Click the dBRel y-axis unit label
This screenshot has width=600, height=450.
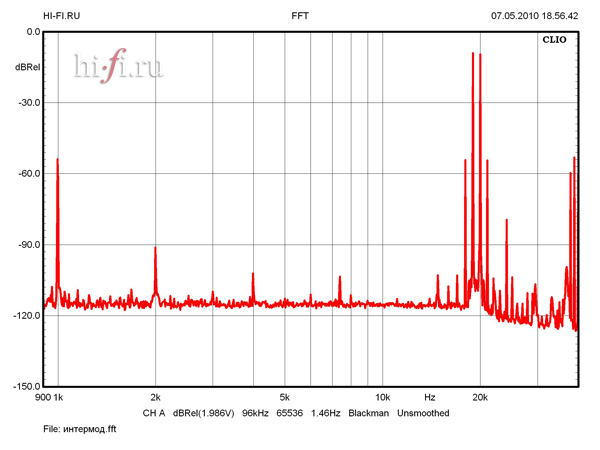(27, 67)
